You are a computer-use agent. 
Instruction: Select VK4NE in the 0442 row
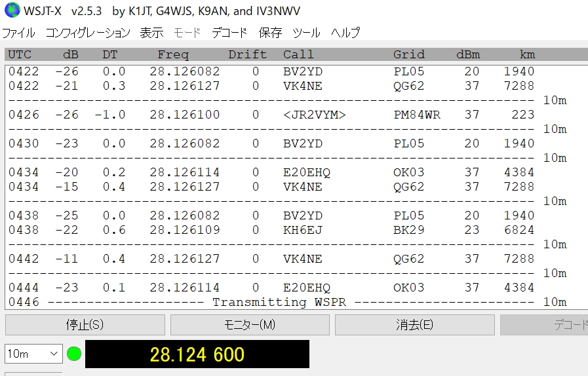[x=303, y=259]
